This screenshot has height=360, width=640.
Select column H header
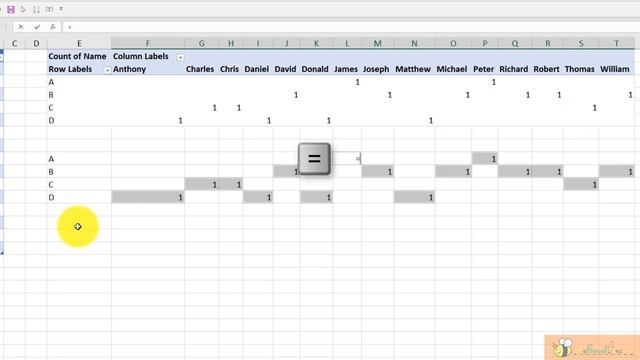[x=231, y=43]
